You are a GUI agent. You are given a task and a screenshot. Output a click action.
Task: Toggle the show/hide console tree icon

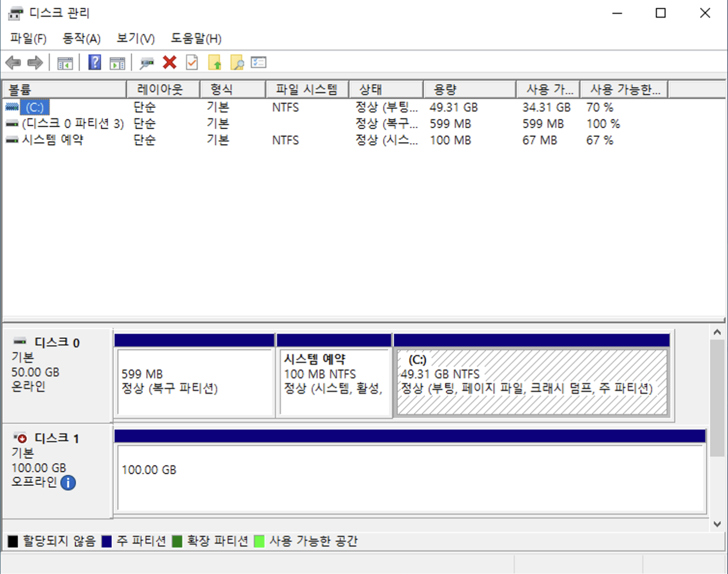coord(65,63)
